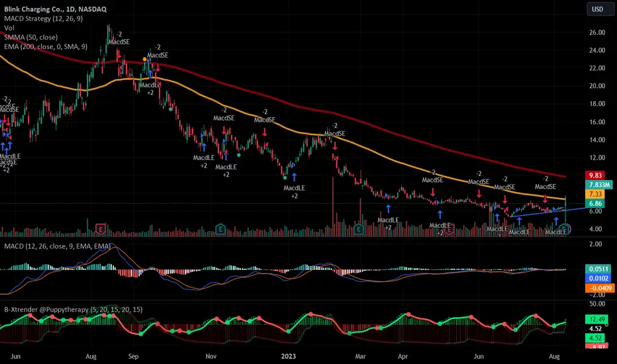The image size is (617, 364).
Task: Click the 20.00 price scale label
Action: coord(597,86)
